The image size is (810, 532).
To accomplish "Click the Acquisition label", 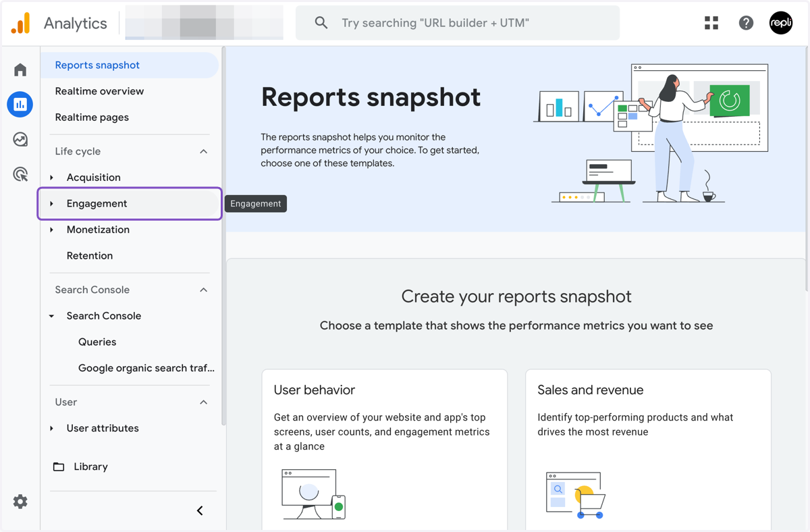I will [x=94, y=178].
